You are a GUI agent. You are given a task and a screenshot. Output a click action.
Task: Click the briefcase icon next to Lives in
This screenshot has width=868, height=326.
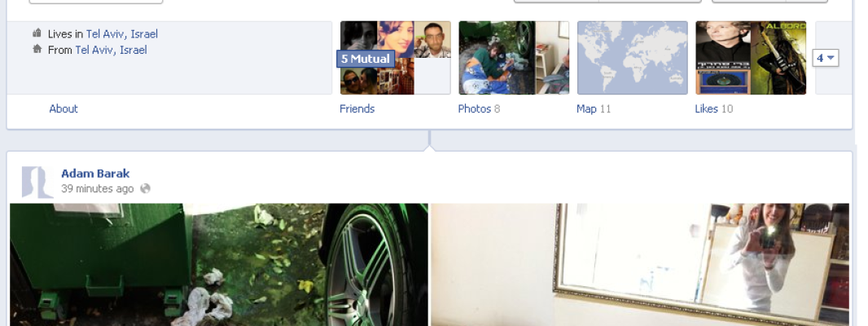pyautogui.click(x=37, y=33)
